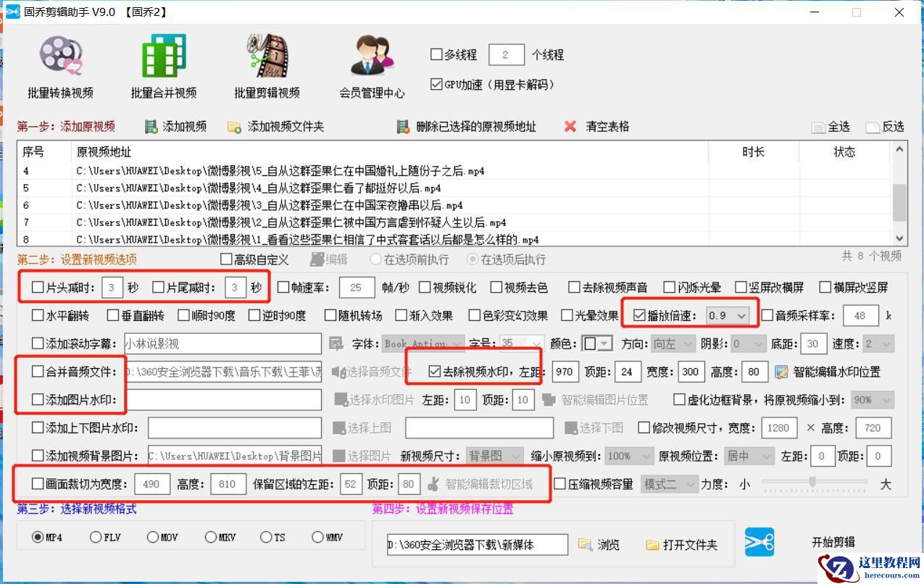
Task: Click the blue scissors icon near 开始剪辑
Action: tap(759, 542)
